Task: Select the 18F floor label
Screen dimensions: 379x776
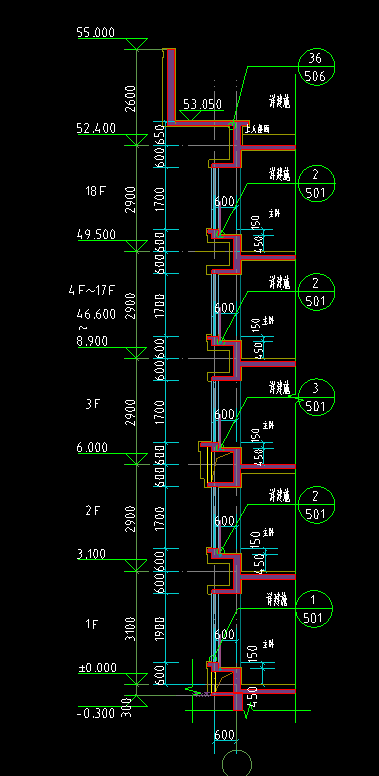Action: (95, 191)
